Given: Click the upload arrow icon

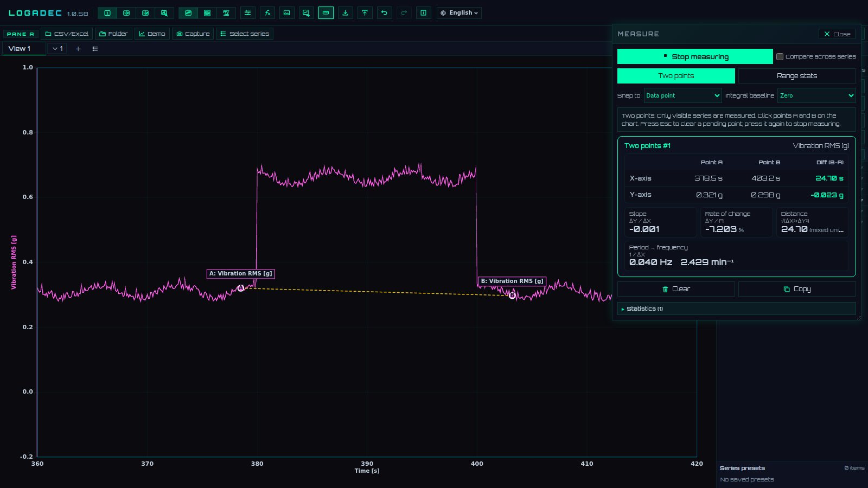Looking at the screenshot, I should [x=365, y=13].
